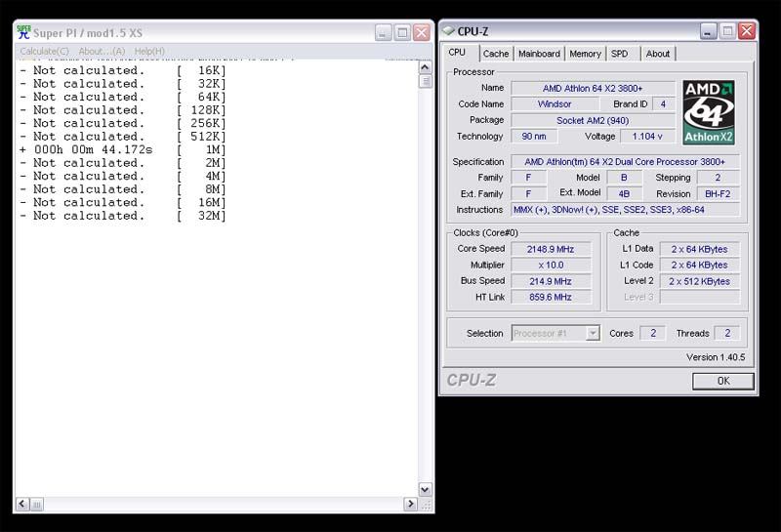The height and width of the screenshot is (532, 781).
Task: Switch to the SPD tab in CPU-Z
Action: [620, 54]
